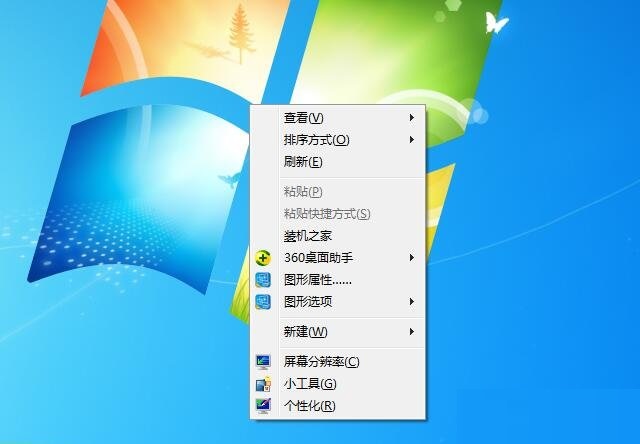Select the greyed 粘贴(P) entry

[x=338, y=192]
